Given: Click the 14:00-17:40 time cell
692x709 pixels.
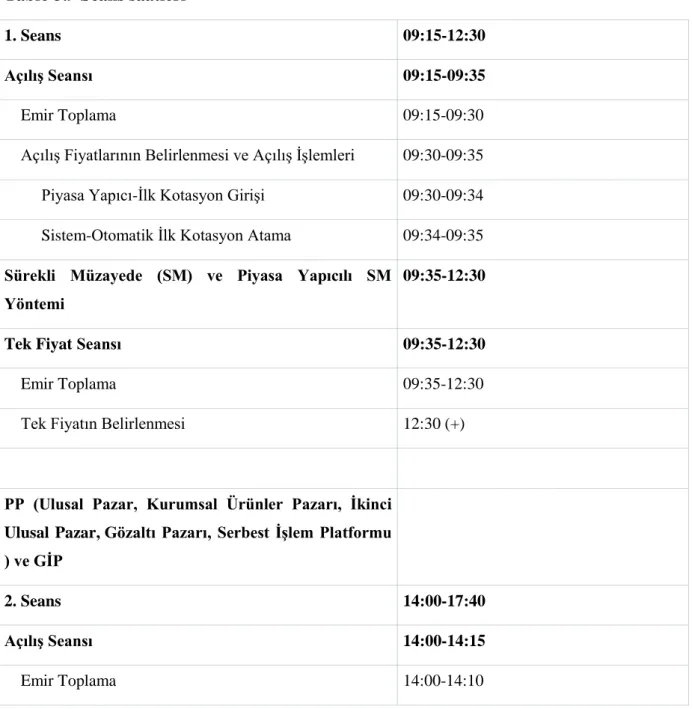Looking at the screenshot, I should coord(444,601).
